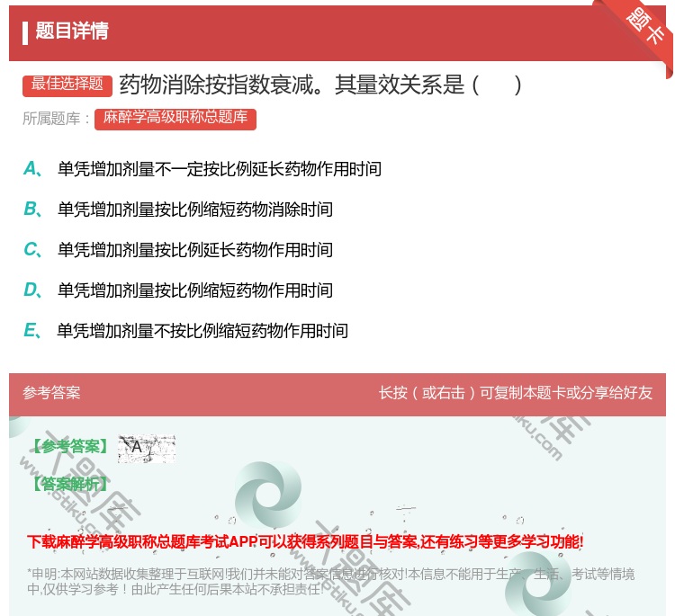
Task: Click the disclaimer text starting with *申明
Action: pos(330,581)
